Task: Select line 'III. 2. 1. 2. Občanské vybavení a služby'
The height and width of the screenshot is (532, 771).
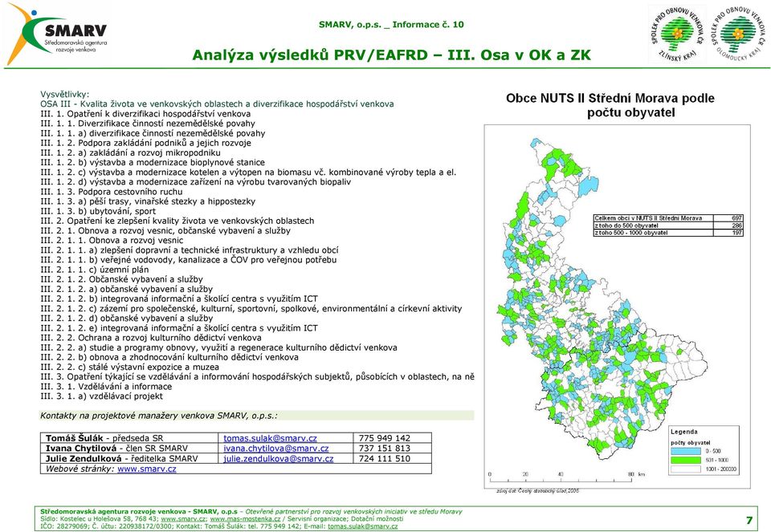Action: click(121, 279)
